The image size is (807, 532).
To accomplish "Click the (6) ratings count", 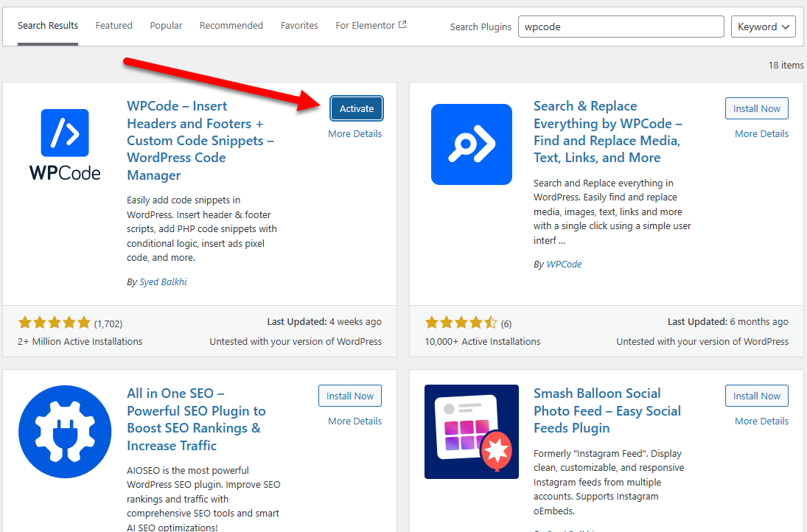I will tap(506, 323).
